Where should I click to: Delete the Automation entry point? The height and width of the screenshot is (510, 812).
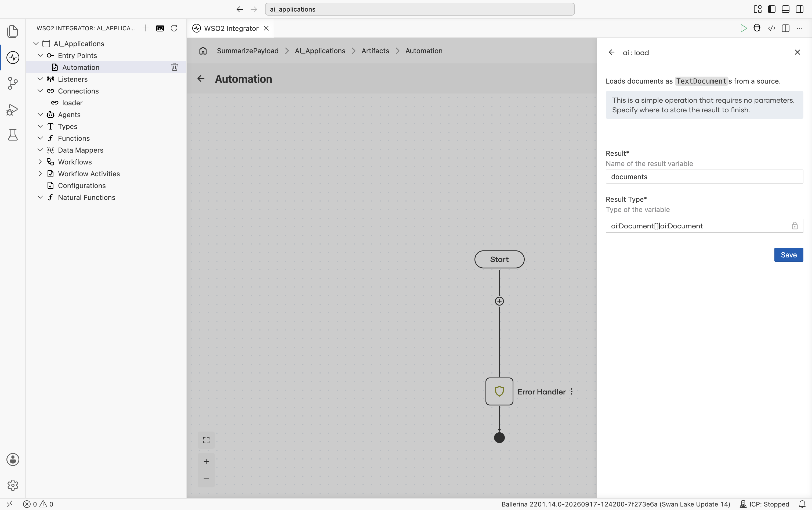[174, 67]
